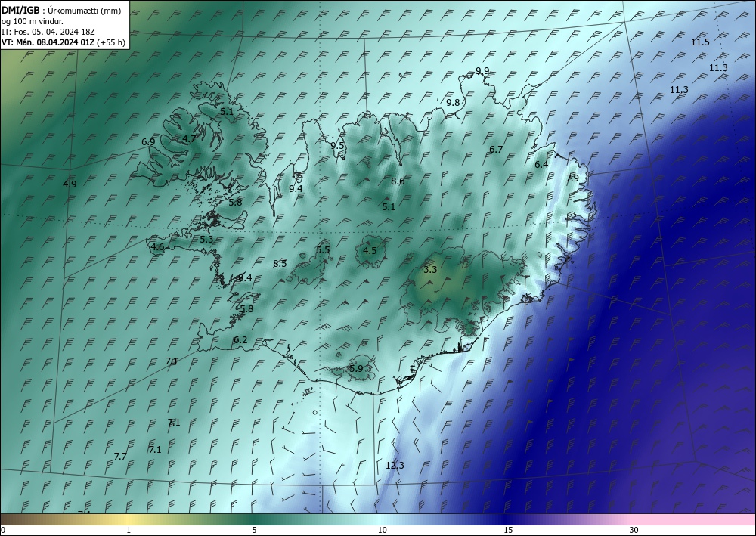This screenshot has width=756, height=536.
Task: Click the 9.9 value on the north coast
Action: (482, 71)
